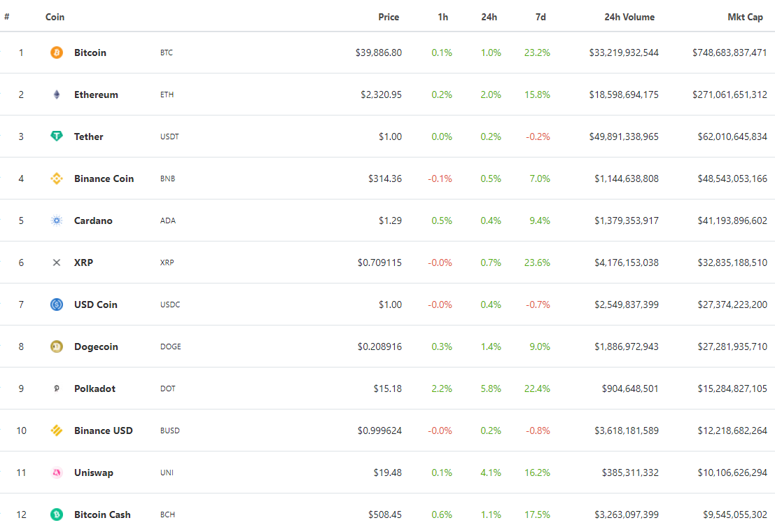Click the DOGE ticker symbol
Image resolution: width=775 pixels, height=532 pixels.
point(170,346)
